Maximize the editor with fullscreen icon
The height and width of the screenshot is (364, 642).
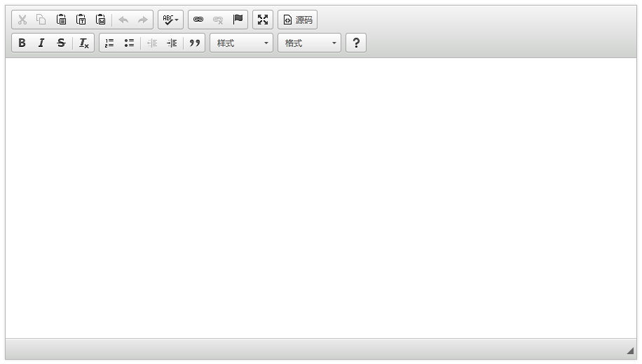(263, 20)
